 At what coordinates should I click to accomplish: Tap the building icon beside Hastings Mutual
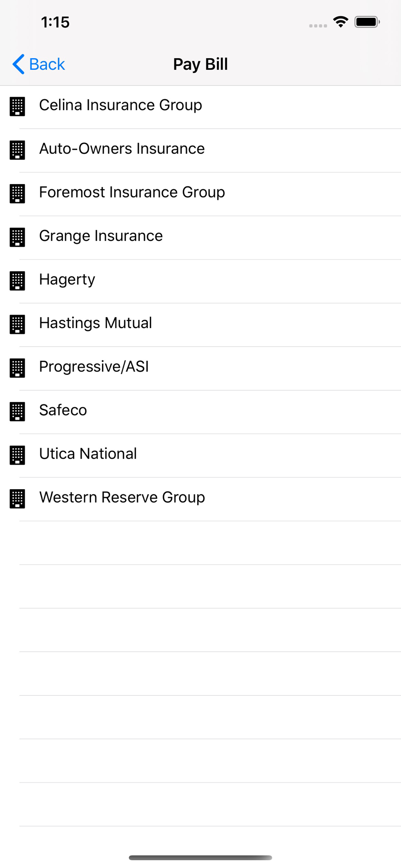[17, 324]
